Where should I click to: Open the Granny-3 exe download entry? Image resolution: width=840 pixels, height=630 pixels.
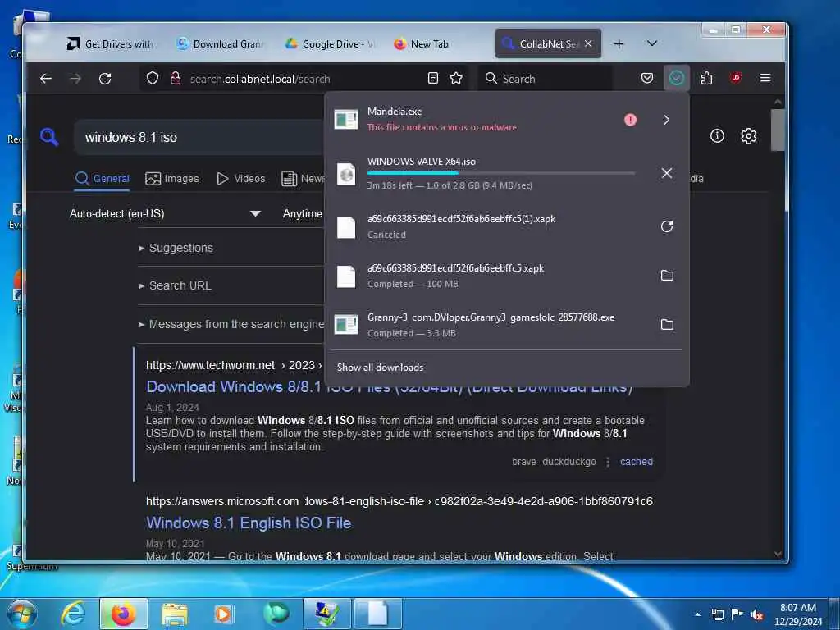coord(491,325)
